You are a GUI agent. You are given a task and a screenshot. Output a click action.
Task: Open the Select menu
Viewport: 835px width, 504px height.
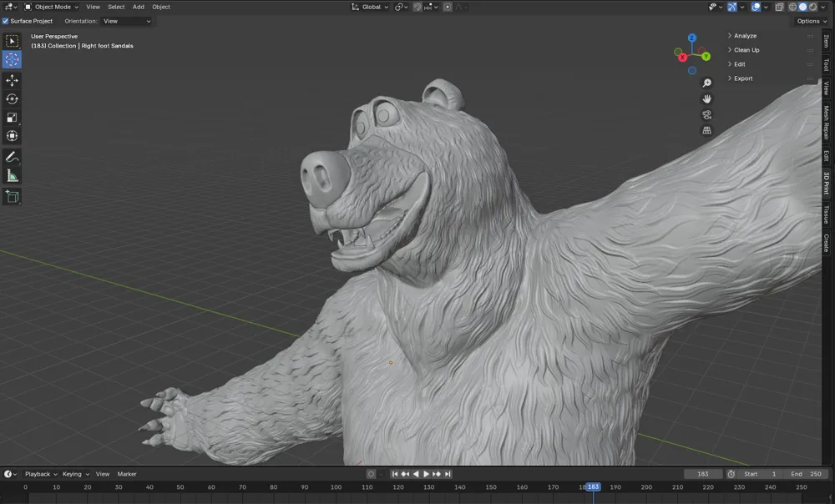point(116,7)
